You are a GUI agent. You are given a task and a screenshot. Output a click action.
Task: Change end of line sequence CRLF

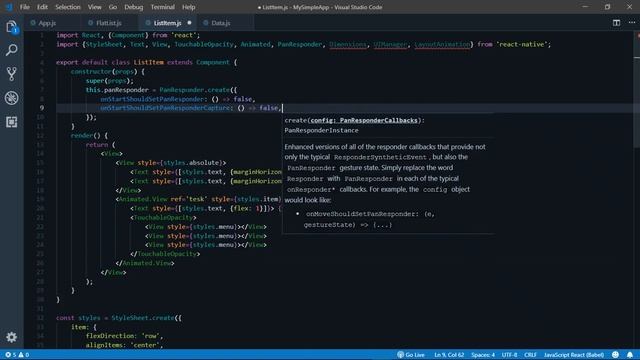[530, 355]
